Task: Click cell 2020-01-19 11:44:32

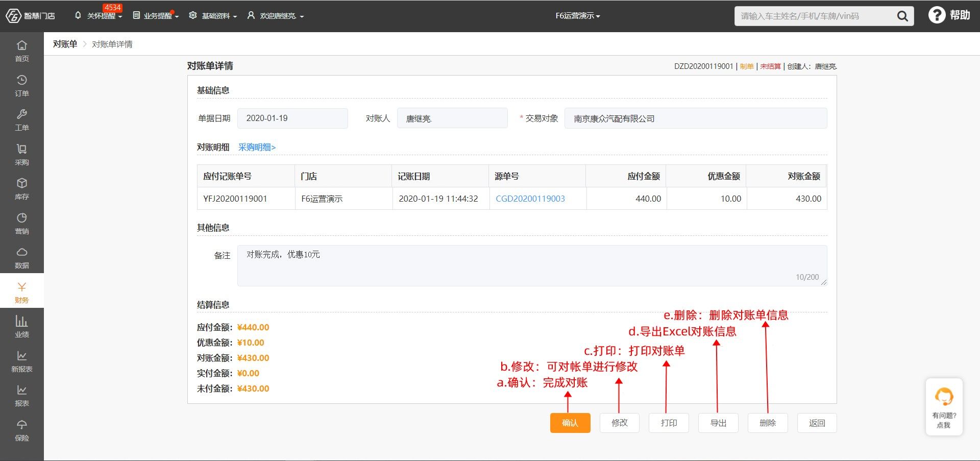Action: coord(440,199)
